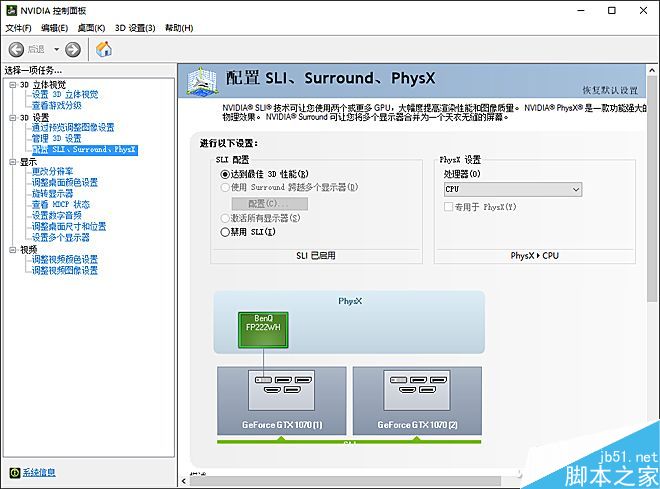Open the 桌面(K) menu
This screenshot has width=660, height=489.
(x=91, y=28)
